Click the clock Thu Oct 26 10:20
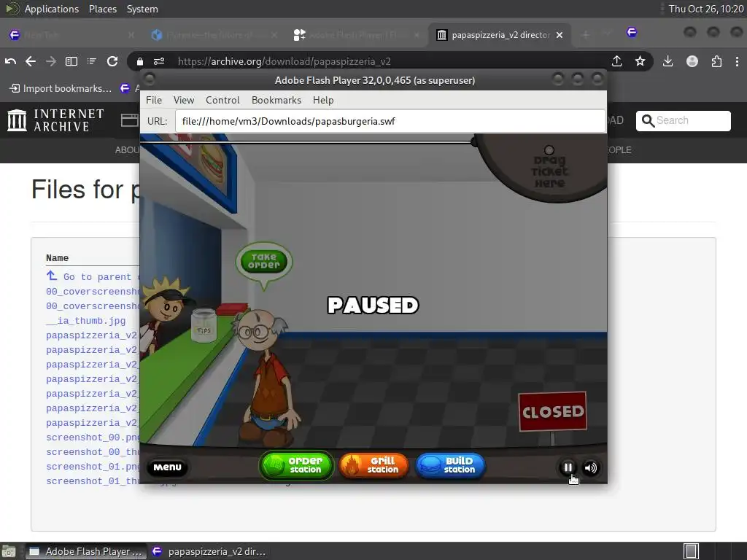This screenshot has height=560, width=747. coord(706,9)
